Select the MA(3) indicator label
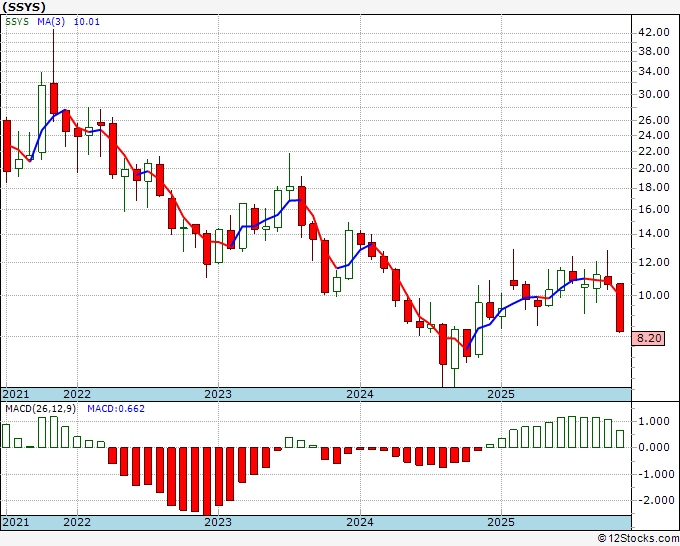The image size is (680, 546). coord(51,23)
